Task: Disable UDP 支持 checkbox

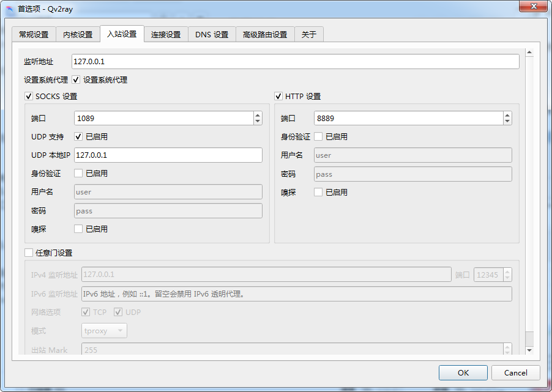Action: point(78,136)
